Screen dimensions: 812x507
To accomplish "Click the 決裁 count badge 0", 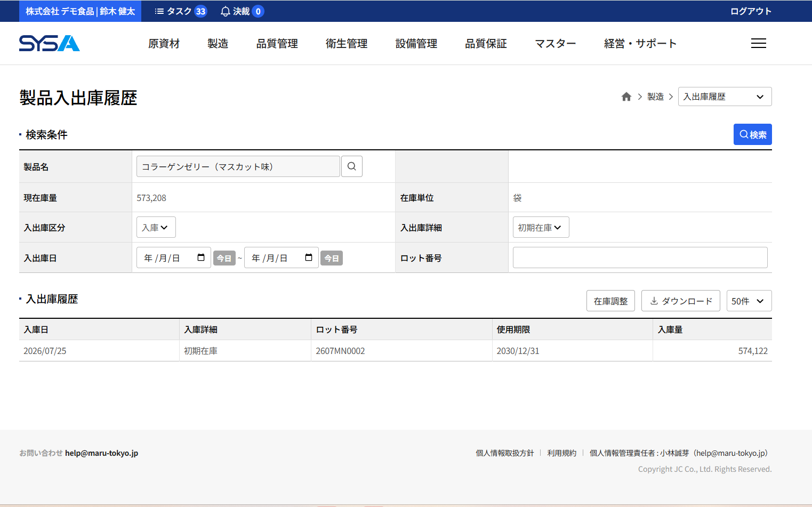I will pyautogui.click(x=258, y=11).
